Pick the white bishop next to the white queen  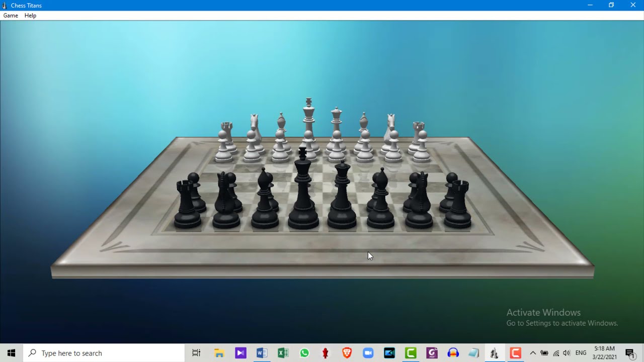(x=364, y=122)
